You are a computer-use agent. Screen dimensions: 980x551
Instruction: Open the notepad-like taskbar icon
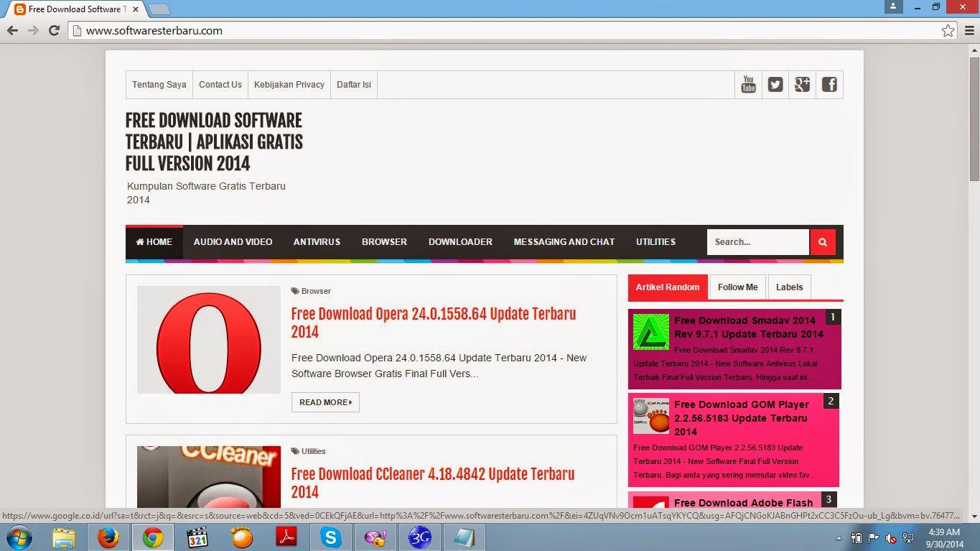[464, 537]
